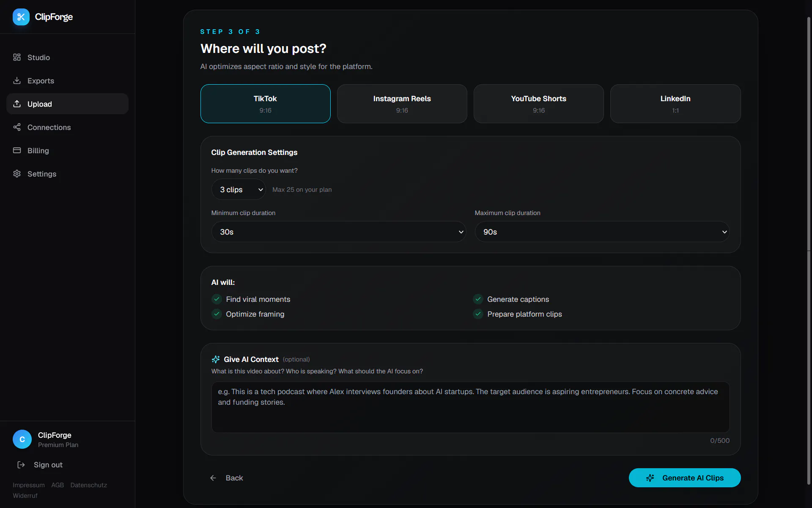This screenshot has height=508, width=812.
Task: Click the 'How many clips do you want?' label
Action: tap(254, 171)
